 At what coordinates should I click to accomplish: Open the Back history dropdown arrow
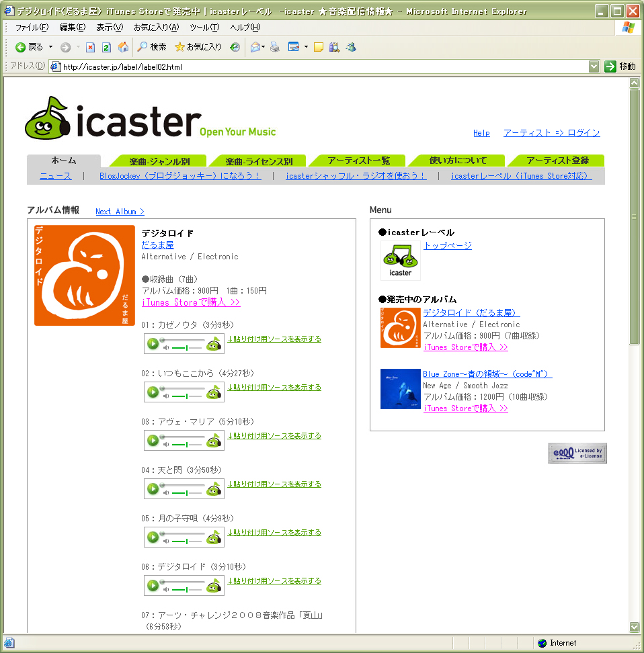51,47
